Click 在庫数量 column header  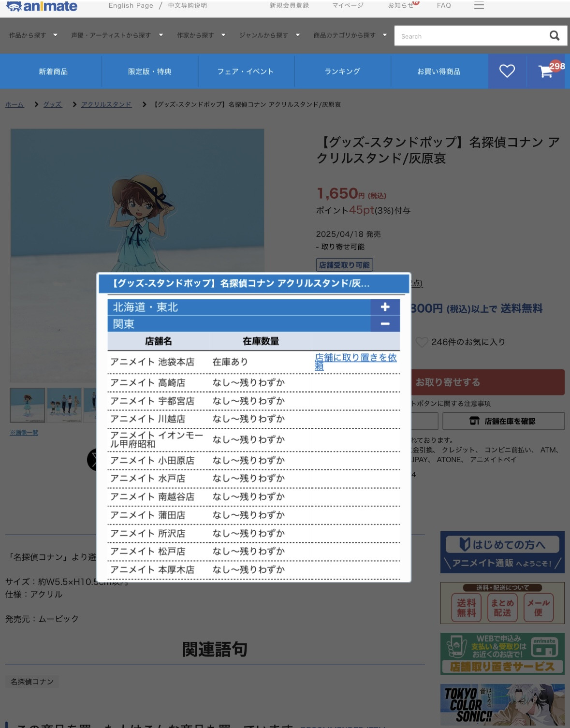click(261, 341)
